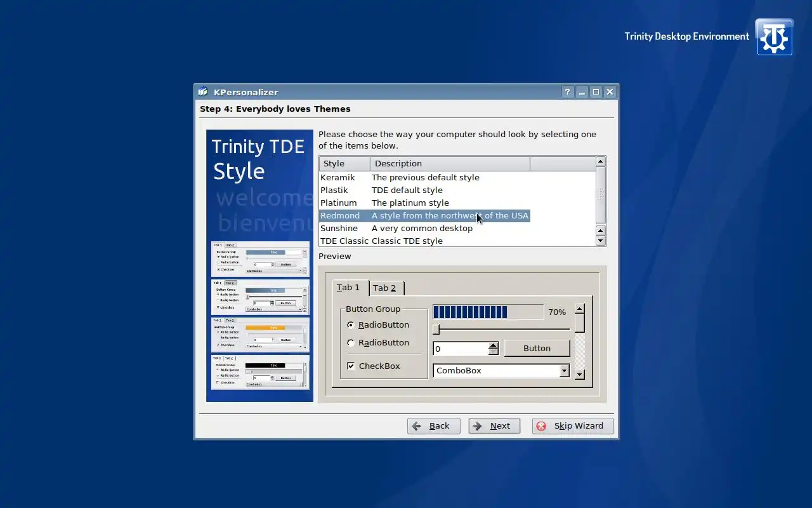Maximize the KPersonalizer window
The width and height of the screenshot is (812, 508).
tap(596, 92)
